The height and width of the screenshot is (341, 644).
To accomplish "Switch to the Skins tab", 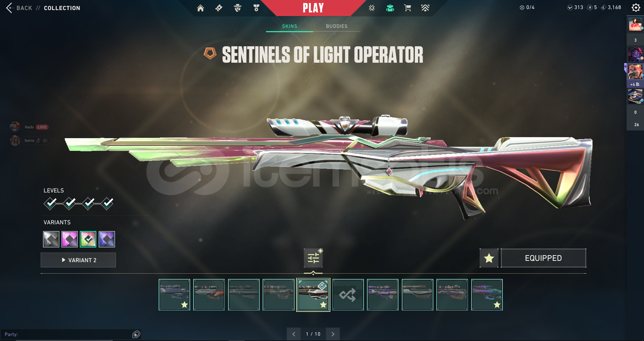I will coord(289,26).
